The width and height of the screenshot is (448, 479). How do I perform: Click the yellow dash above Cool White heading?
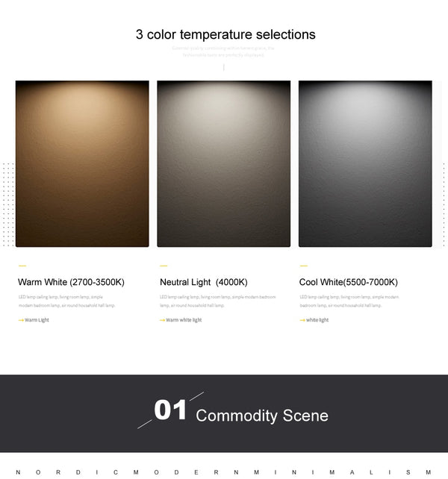click(303, 266)
